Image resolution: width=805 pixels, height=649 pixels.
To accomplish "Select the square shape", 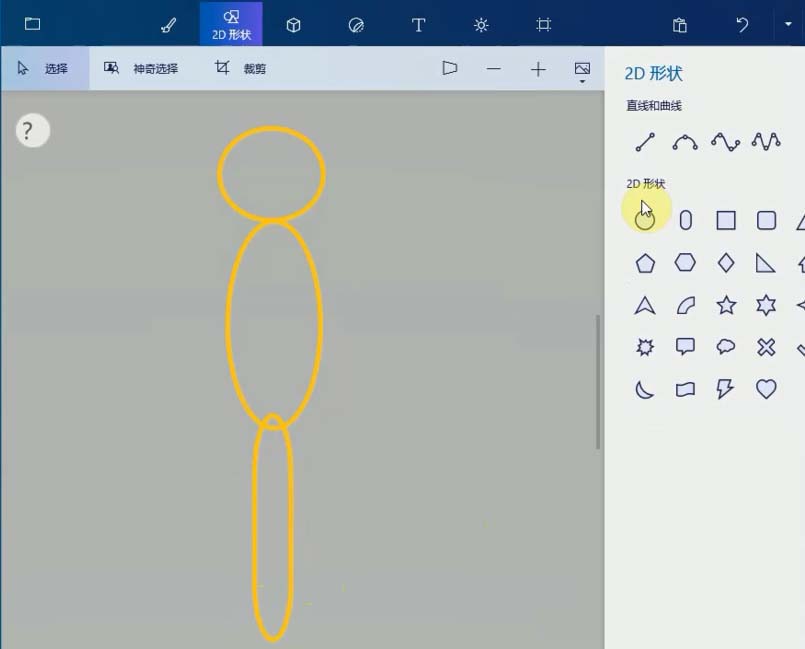I will (726, 221).
